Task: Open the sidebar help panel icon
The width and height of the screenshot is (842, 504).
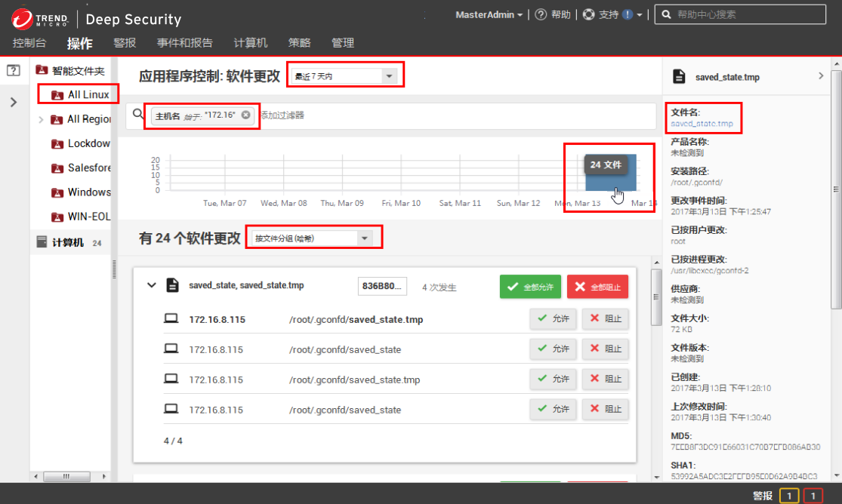Action: point(13,70)
